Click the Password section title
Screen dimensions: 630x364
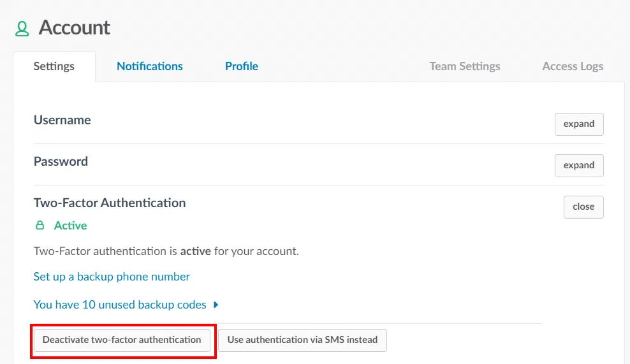click(x=61, y=161)
